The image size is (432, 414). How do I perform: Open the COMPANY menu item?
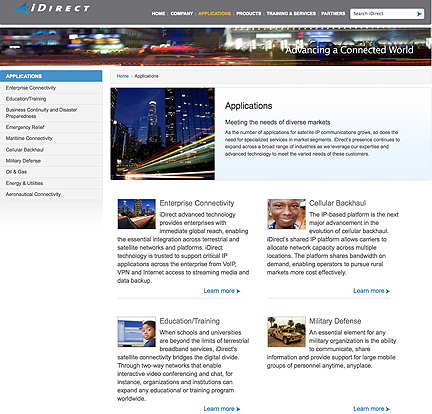[x=182, y=14]
